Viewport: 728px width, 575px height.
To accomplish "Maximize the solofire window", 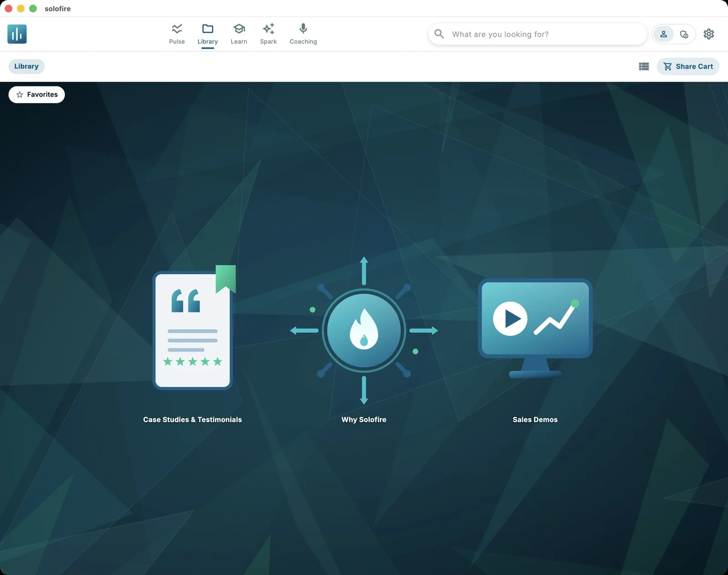I will 33,9.
